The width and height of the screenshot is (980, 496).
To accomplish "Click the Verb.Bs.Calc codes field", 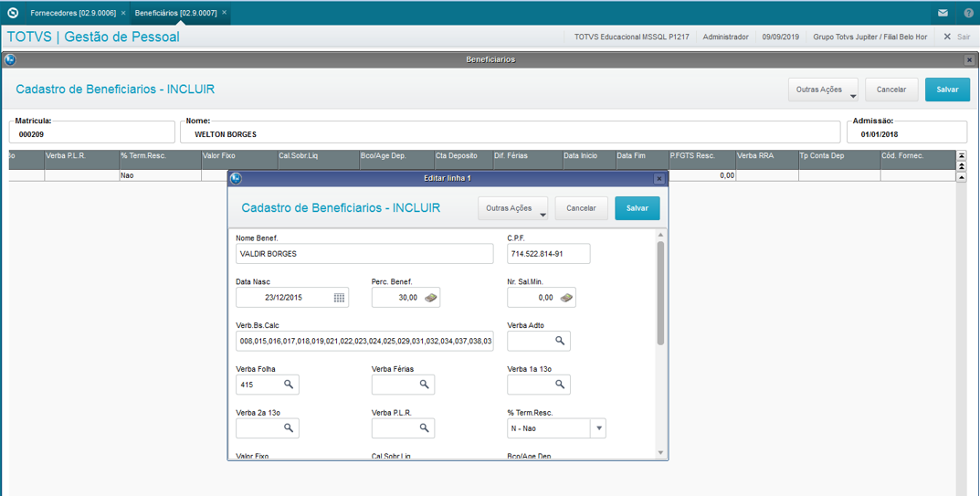I will pos(364,341).
